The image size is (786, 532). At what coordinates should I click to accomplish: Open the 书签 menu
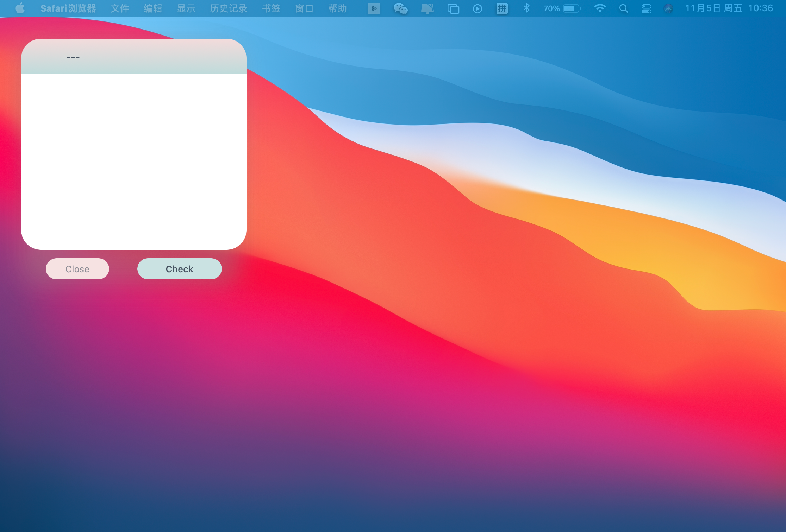(271, 8)
